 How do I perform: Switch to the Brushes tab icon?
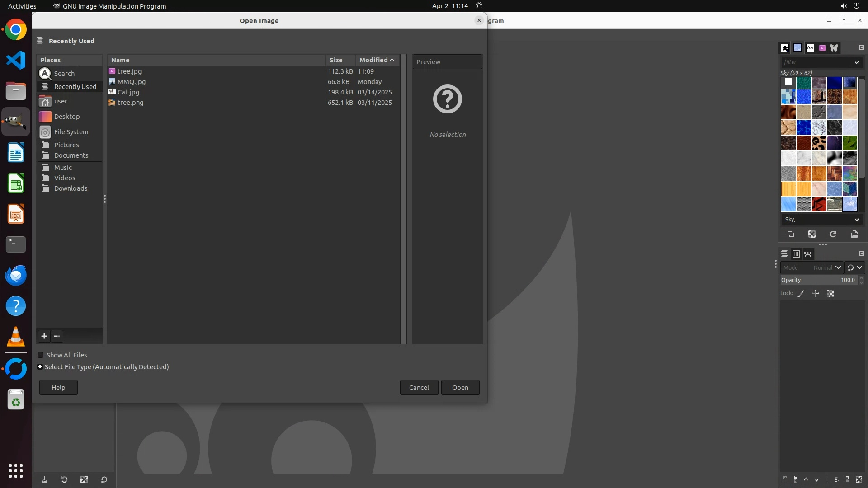pos(785,47)
